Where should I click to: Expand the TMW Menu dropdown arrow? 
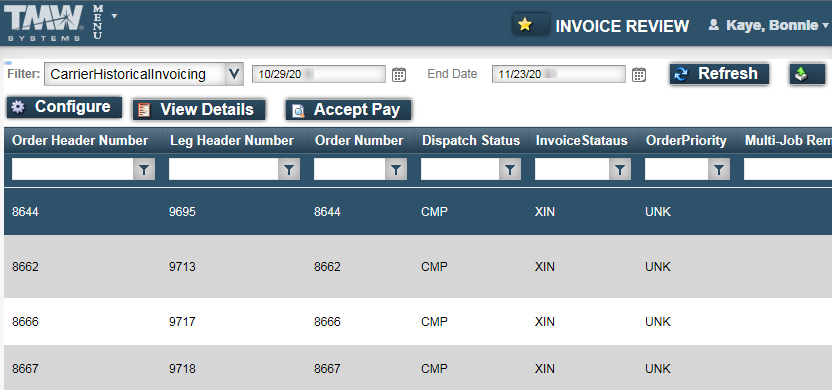tap(114, 15)
